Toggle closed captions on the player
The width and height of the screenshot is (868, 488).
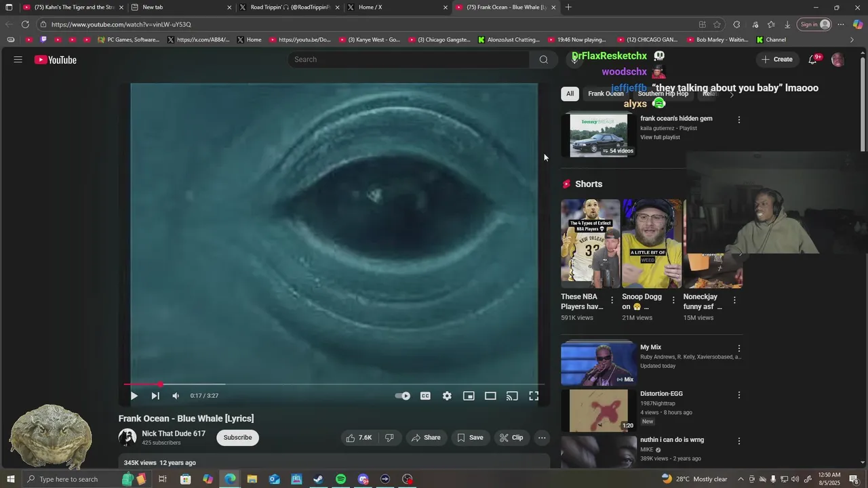[x=425, y=396]
